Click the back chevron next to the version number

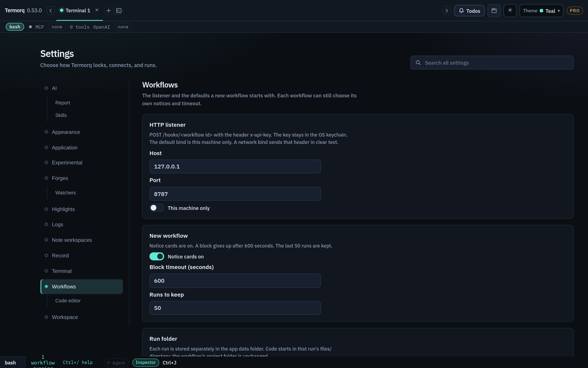51,11
